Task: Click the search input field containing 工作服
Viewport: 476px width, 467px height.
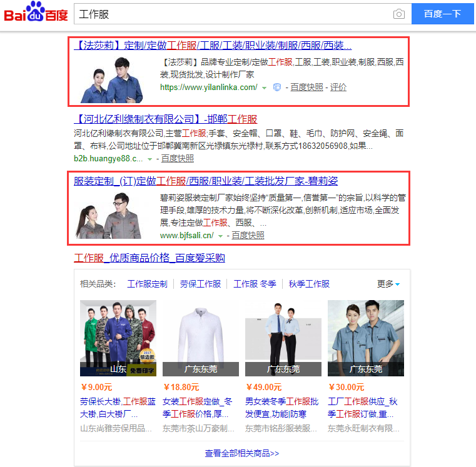Action: 231,14
